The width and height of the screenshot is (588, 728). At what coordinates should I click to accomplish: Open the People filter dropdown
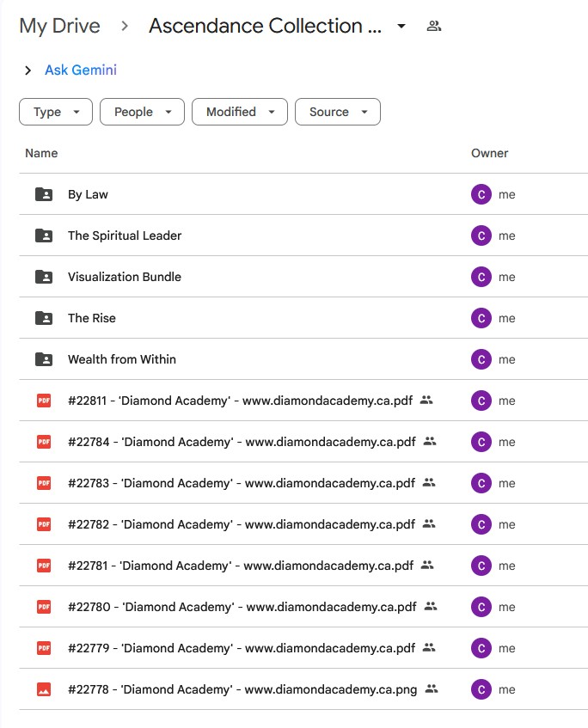click(x=142, y=112)
